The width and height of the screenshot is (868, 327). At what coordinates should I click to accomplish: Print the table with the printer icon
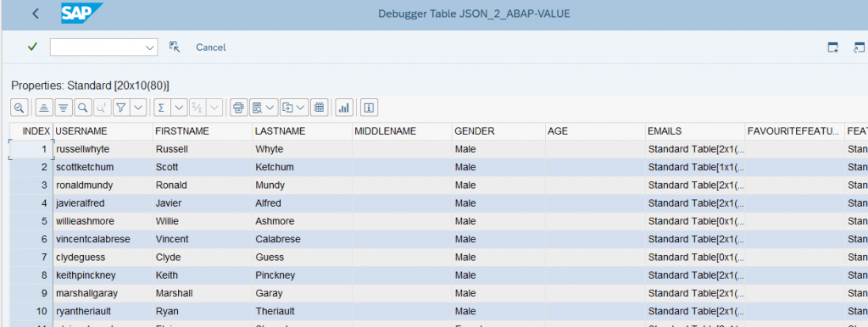[238, 108]
